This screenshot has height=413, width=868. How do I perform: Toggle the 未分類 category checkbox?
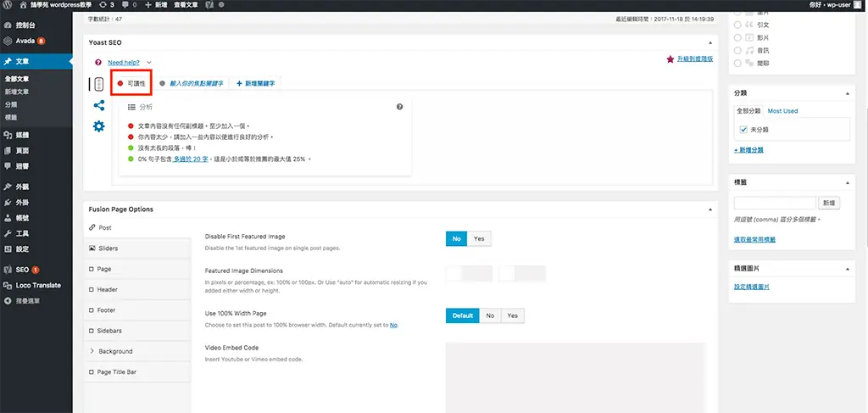point(743,129)
